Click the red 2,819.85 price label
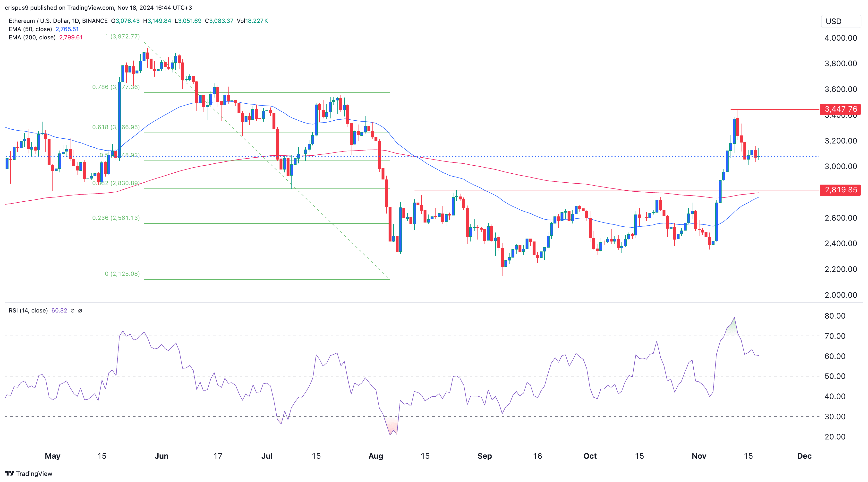The image size is (868, 482). pyautogui.click(x=840, y=190)
